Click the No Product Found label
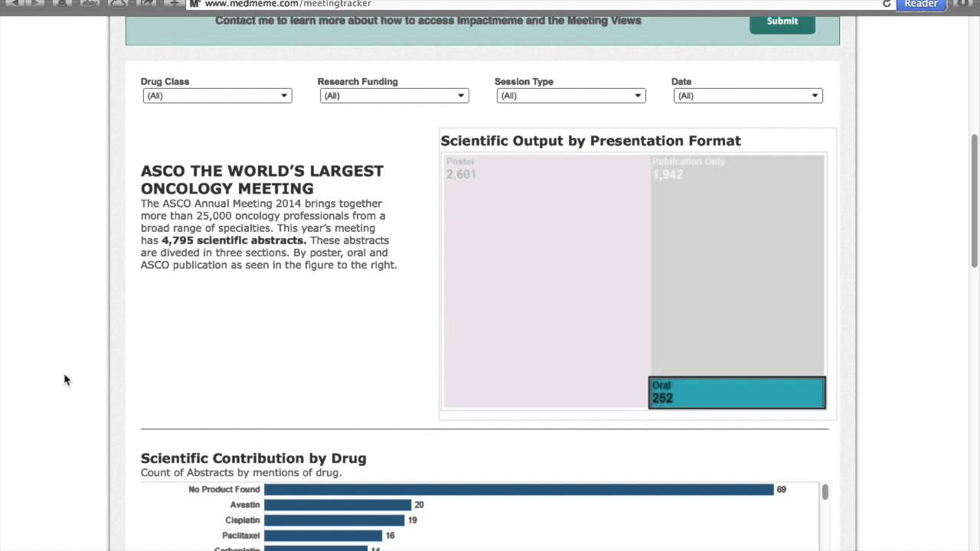980x551 pixels. click(224, 490)
